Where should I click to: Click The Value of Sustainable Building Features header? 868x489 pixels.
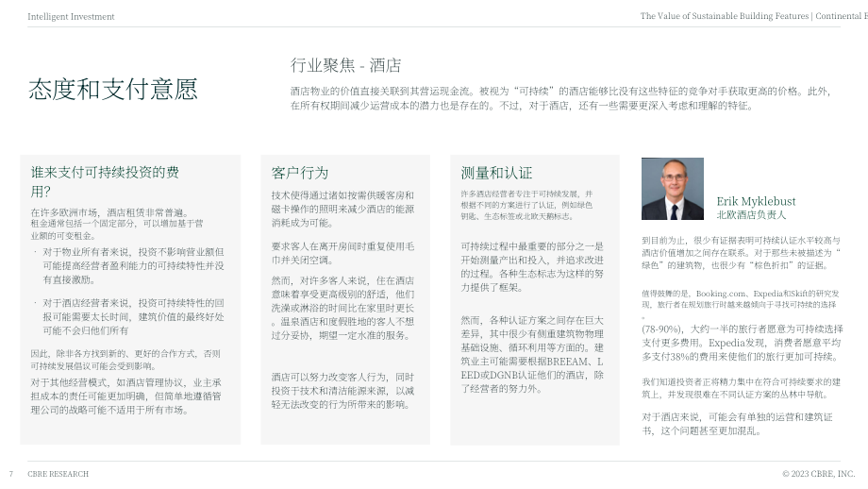click(754, 16)
